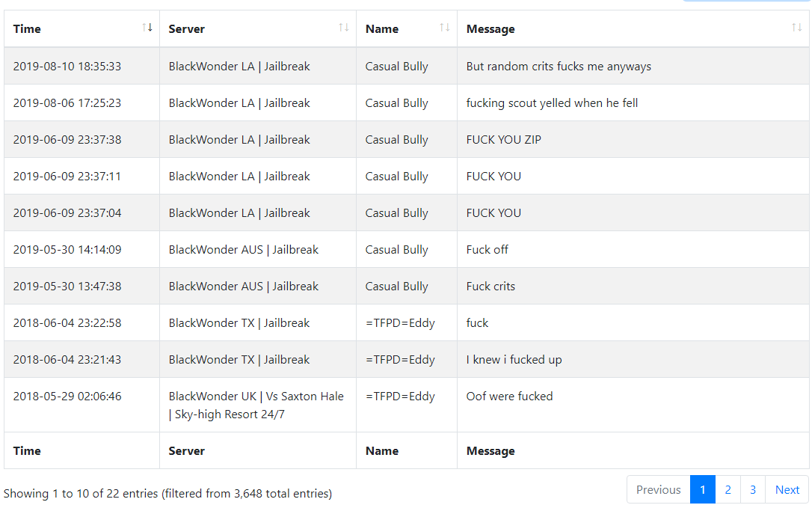Image resolution: width=812 pixels, height=508 pixels.
Task: Click the Server column sort arrows
Action: click(344, 28)
